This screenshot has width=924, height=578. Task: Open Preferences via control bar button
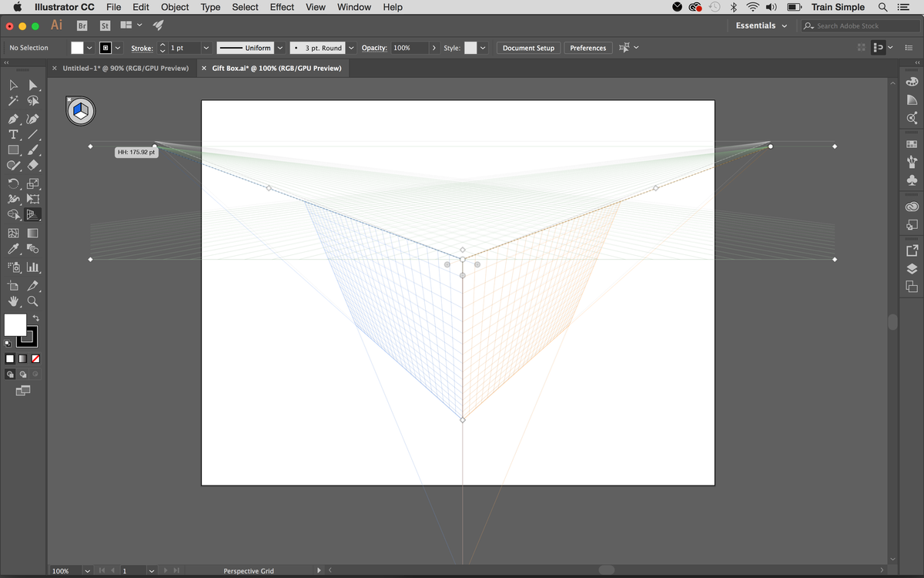(588, 47)
